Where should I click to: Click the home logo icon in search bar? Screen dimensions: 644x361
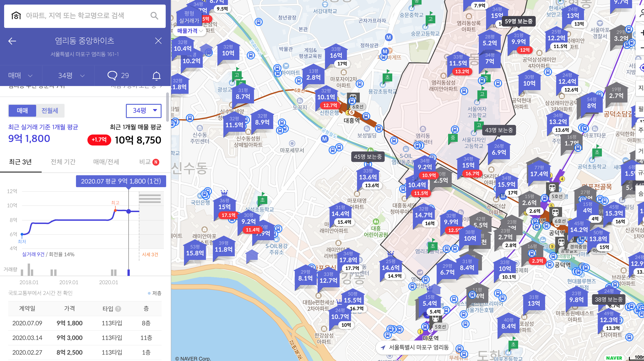(x=16, y=16)
